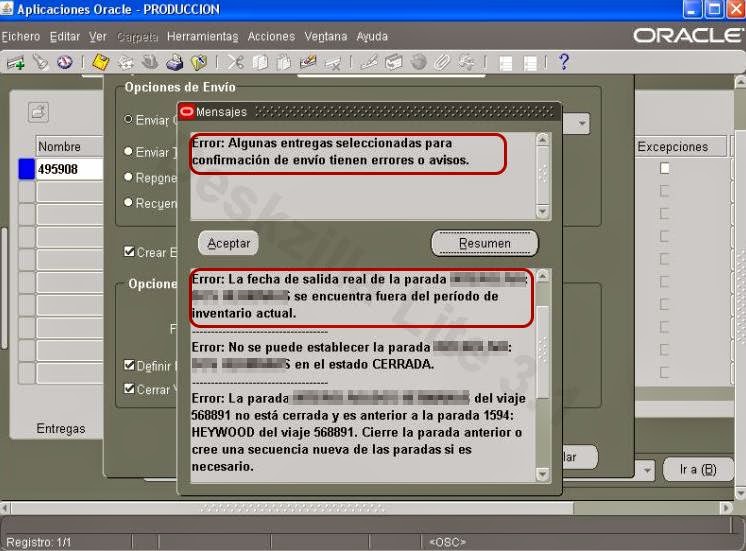Open the Ayuda menu
The height and width of the screenshot is (551, 746).
coord(372,36)
